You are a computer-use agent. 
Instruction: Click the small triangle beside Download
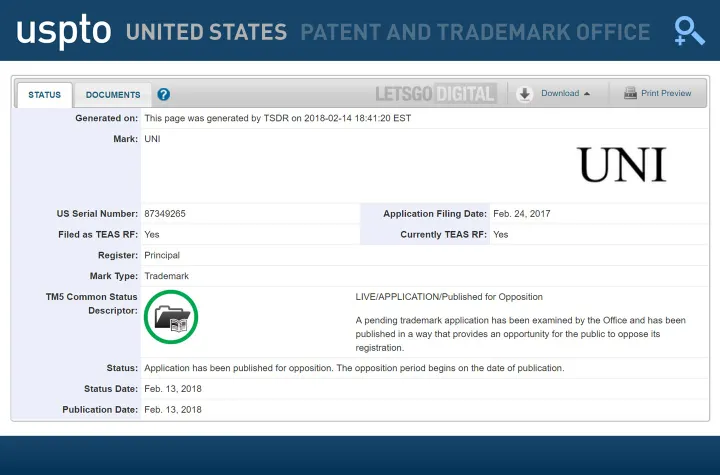(587, 94)
